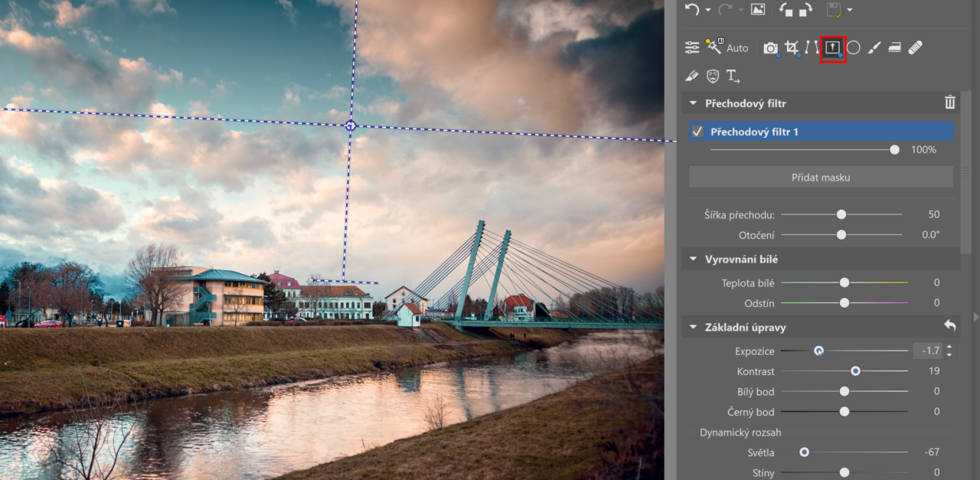Image resolution: width=980 pixels, height=480 pixels.
Task: Collapse the Základní úpravy section
Action: [x=694, y=328]
